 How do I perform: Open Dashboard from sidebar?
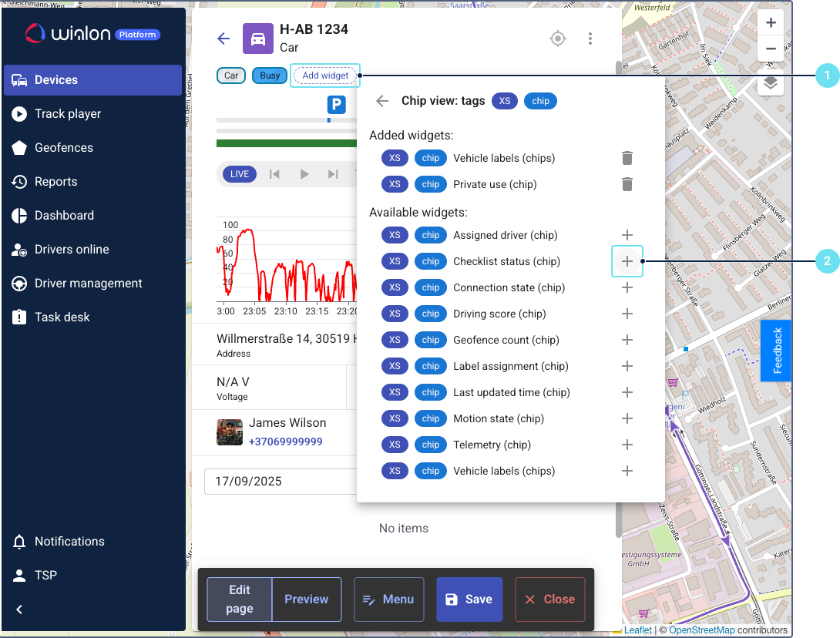92,215
